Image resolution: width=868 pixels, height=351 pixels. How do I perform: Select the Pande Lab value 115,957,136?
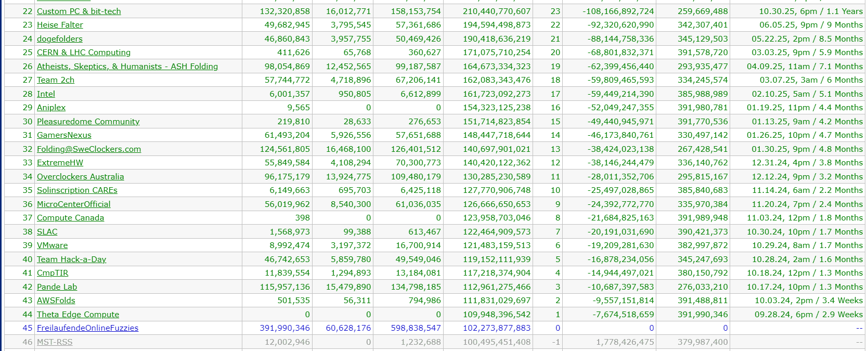(285, 287)
